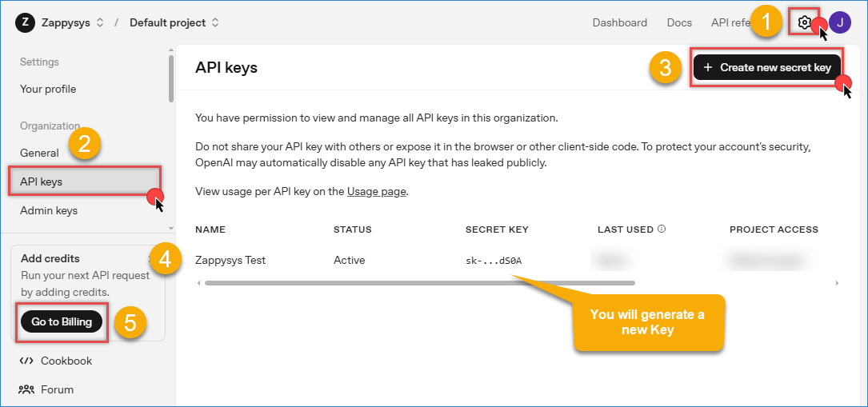868x407 pixels.
Task: Click the Forum people icon
Action: pos(26,389)
